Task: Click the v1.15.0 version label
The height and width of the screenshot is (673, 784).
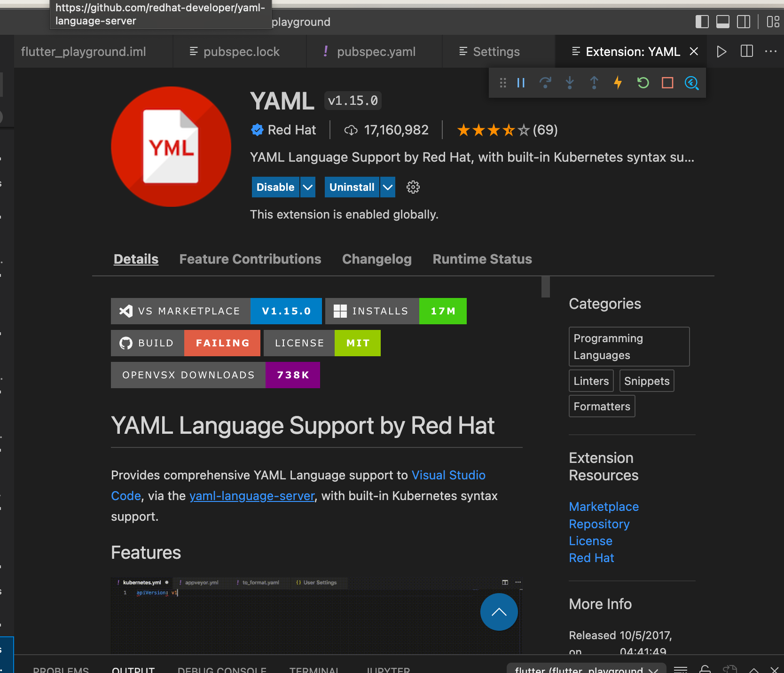Action: (x=353, y=101)
